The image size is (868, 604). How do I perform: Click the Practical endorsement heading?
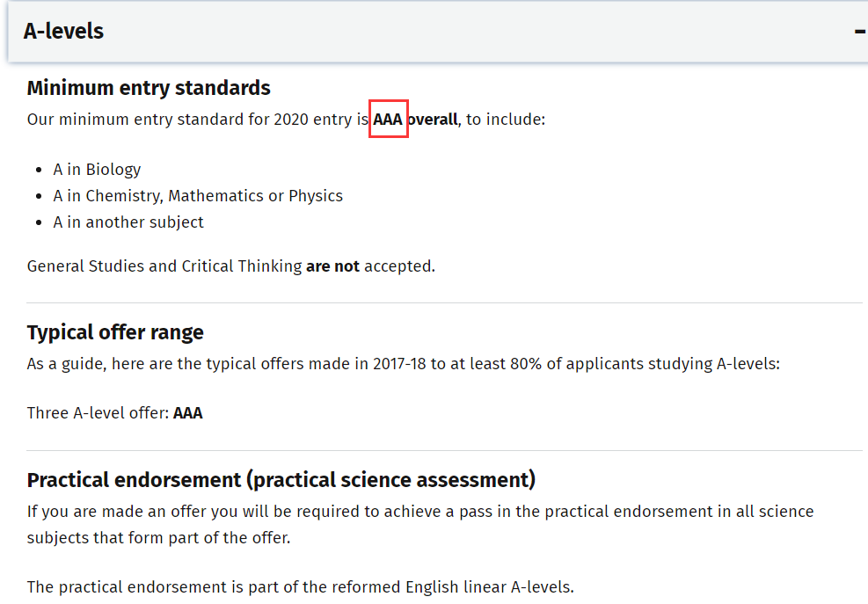point(281,480)
